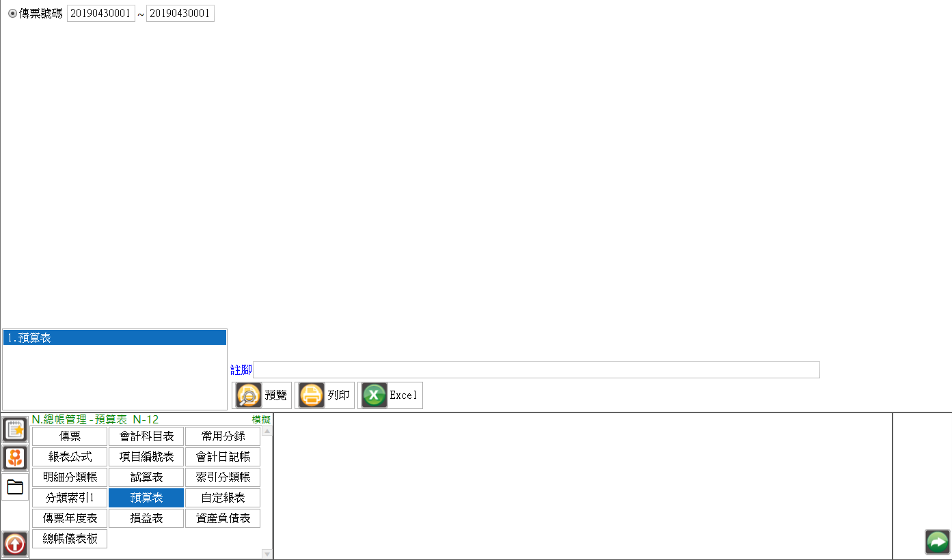Image resolution: width=952 pixels, height=560 pixels.
Task: Open 常用分錄
Action: [223, 436]
